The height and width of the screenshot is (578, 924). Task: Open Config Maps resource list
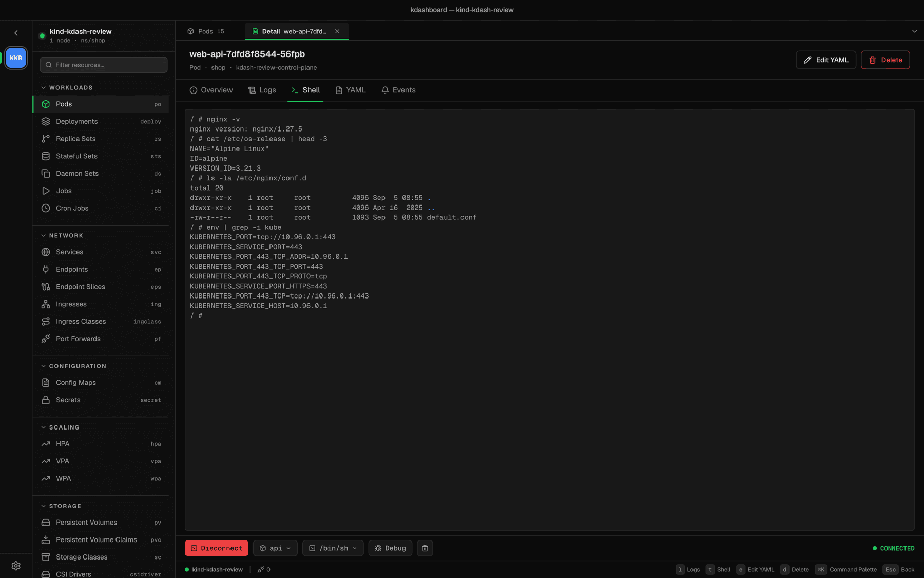click(101, 383)
